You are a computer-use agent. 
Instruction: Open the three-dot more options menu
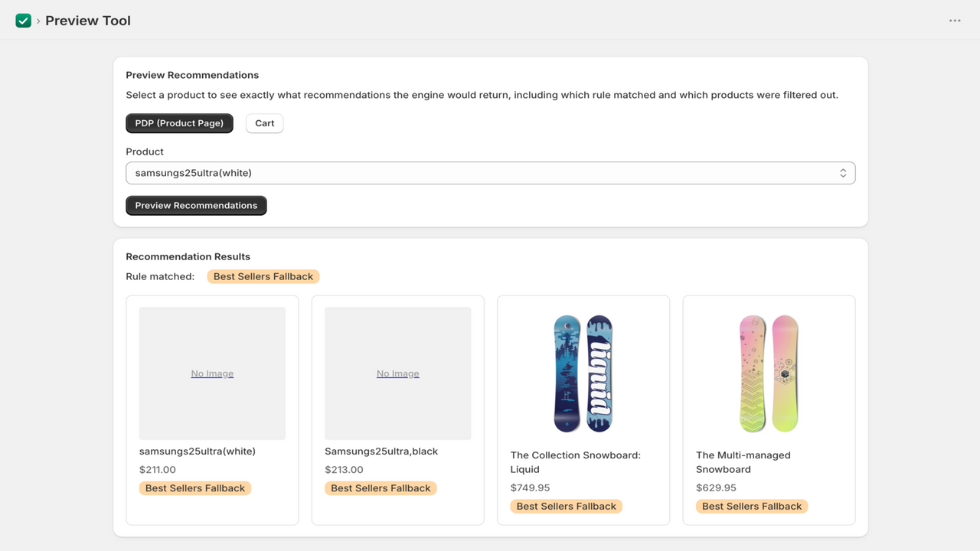pos(955,21)
